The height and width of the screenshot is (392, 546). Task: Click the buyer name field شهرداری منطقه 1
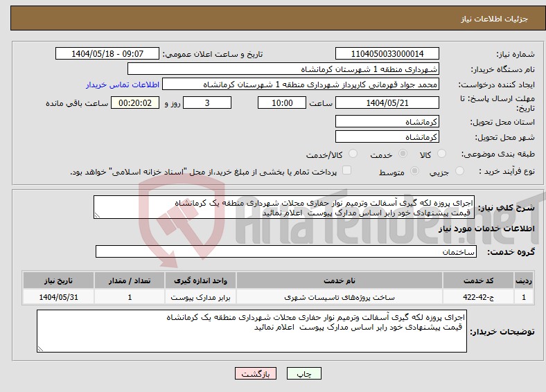click(283, 69)
